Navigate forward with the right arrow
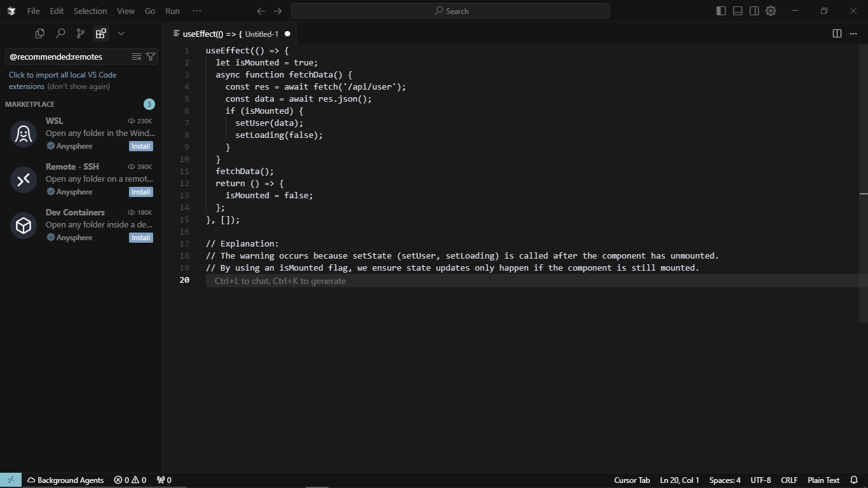The image size is (868, 488). [278, 11]
